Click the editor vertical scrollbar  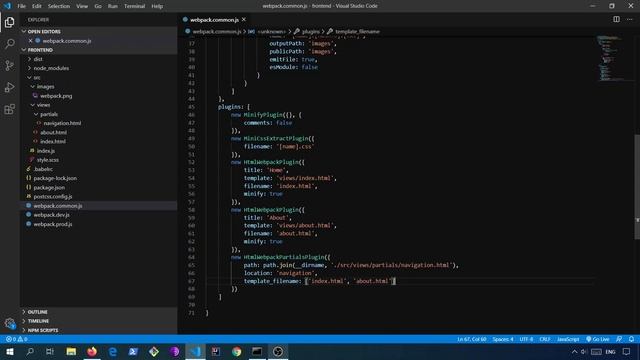pos(637,187)
